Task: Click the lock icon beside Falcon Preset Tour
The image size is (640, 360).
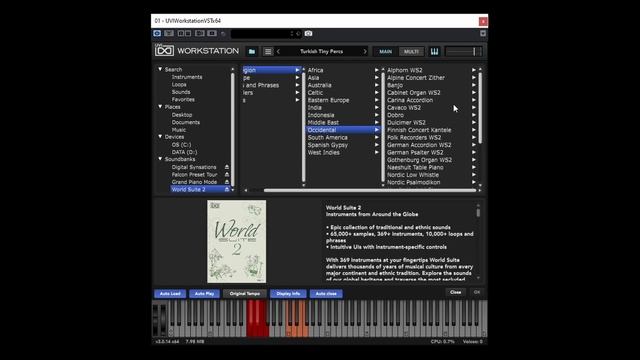Action: 227,174
